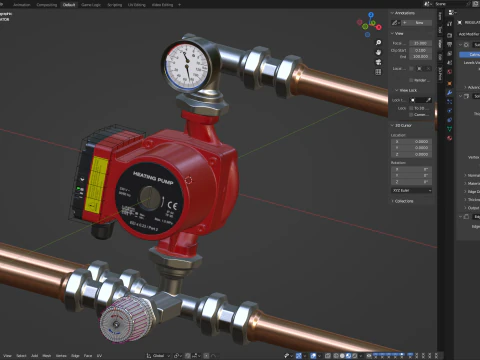The image size is (480, 360).
Task: Open the Object Constraints properties tab icon
Action: click(x=450, y=120)
